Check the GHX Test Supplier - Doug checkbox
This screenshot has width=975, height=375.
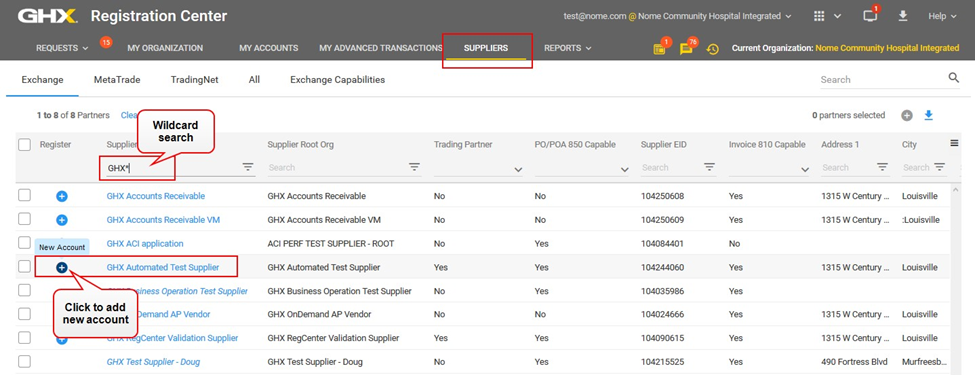point(24,361)
